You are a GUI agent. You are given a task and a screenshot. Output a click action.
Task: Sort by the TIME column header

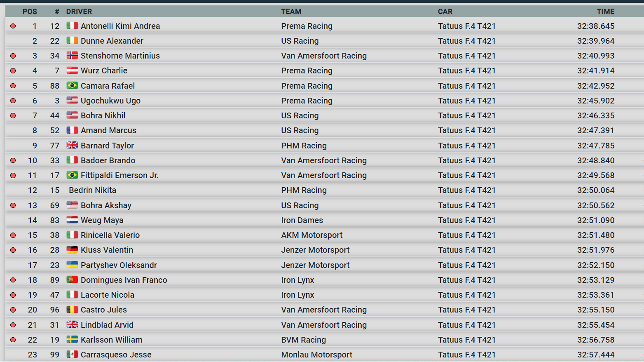[605, 12]
